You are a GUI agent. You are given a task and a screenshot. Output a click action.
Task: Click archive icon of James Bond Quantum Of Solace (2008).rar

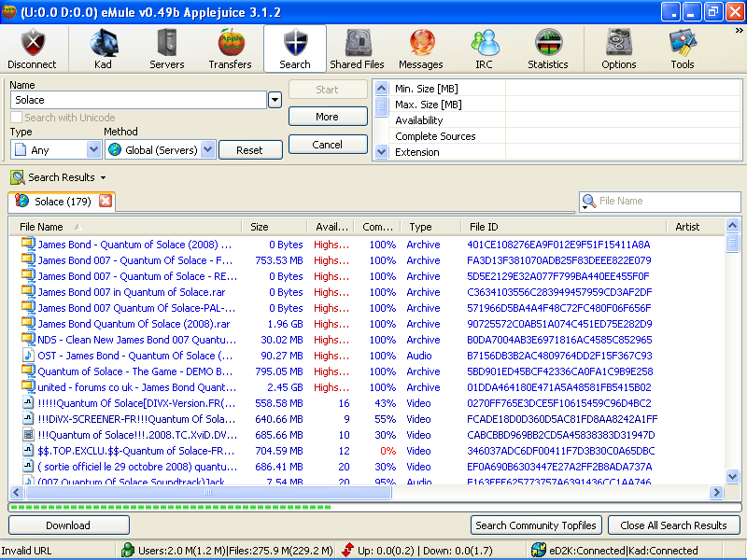coord(28,323)
